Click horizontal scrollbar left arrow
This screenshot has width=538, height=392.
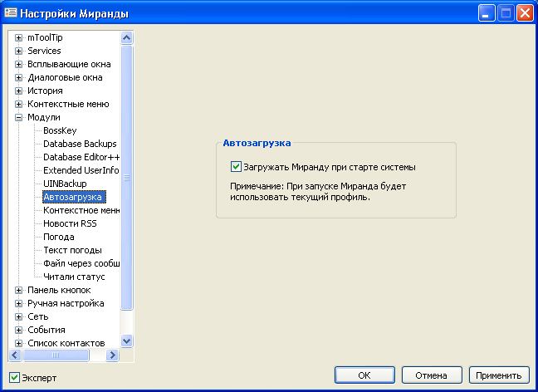pyautogui.click(x=15, y=355)
